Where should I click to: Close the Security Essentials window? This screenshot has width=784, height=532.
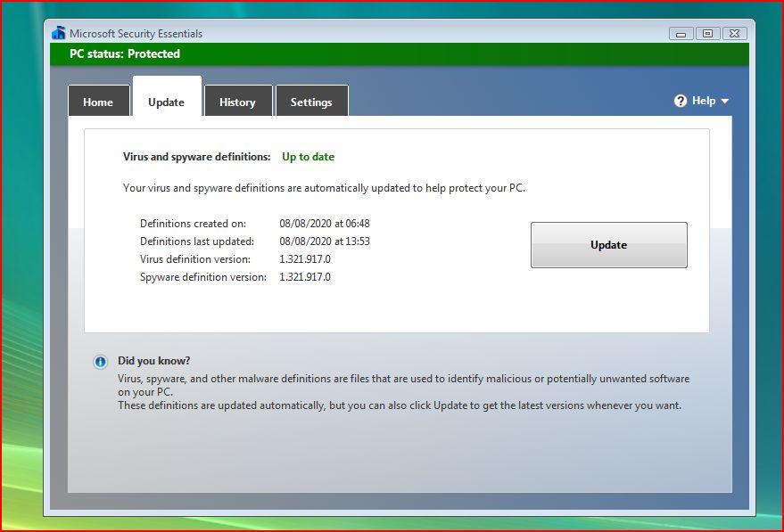point(735,34)
